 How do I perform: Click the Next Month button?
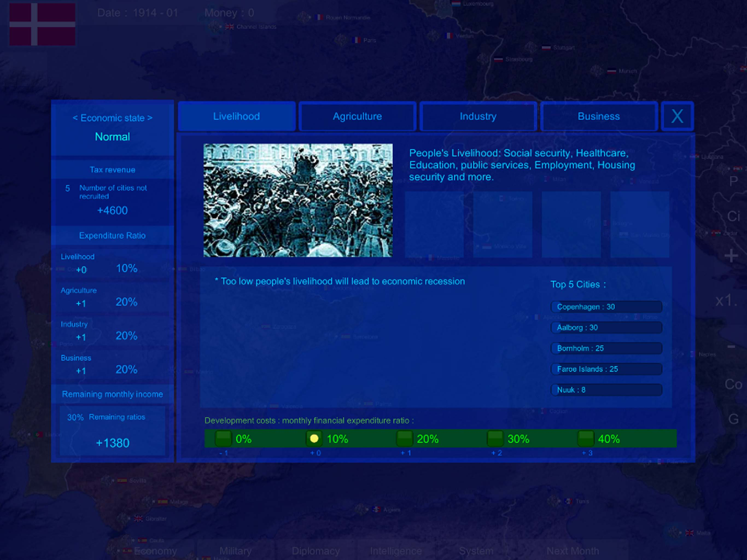572,551
